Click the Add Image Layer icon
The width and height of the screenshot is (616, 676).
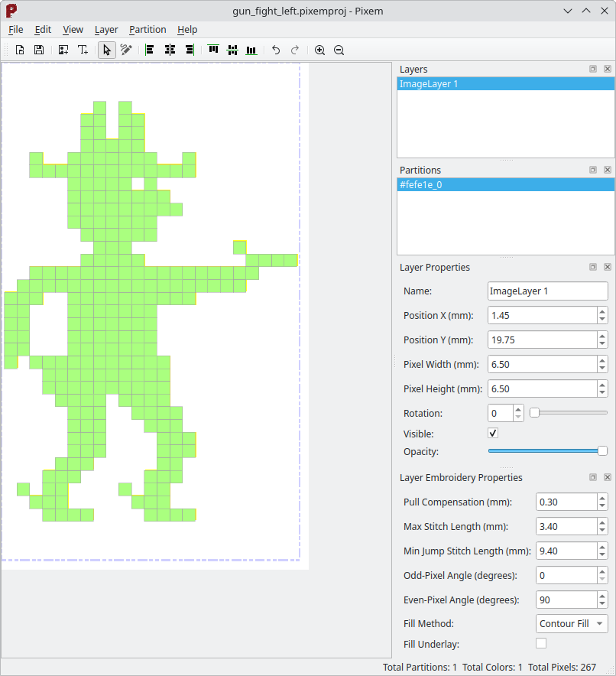pyautogui.click(x=63, y=50)
